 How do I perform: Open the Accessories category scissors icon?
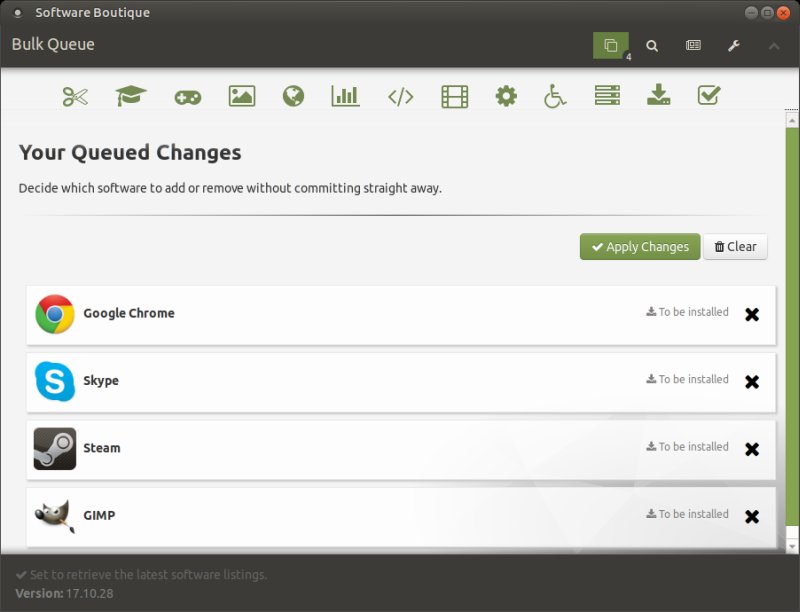76,96
